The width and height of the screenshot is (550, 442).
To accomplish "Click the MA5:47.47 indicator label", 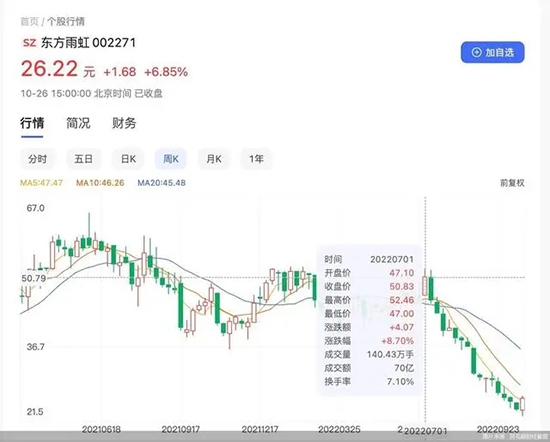I will coord(41,183).
